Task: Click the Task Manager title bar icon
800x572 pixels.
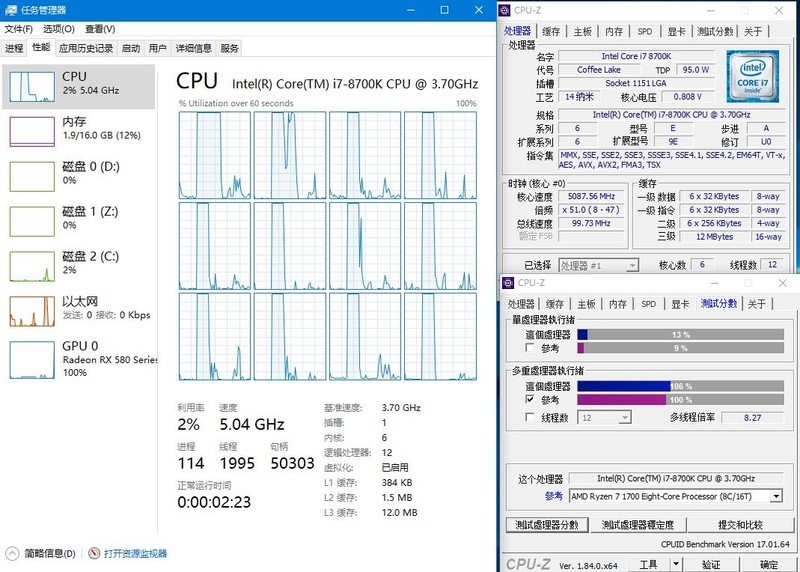Action: 10,10
